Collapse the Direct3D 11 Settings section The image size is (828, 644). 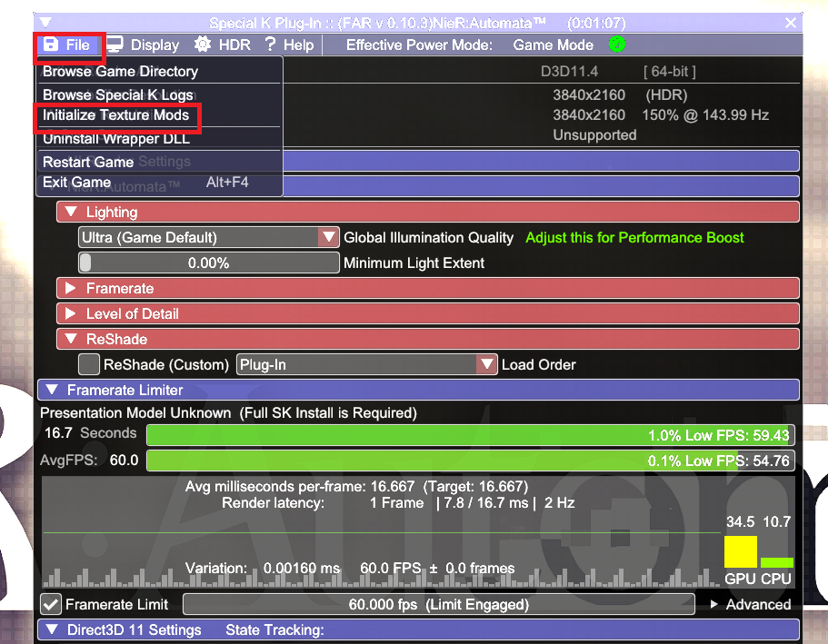pyautogui.click(x=418, y=629)
